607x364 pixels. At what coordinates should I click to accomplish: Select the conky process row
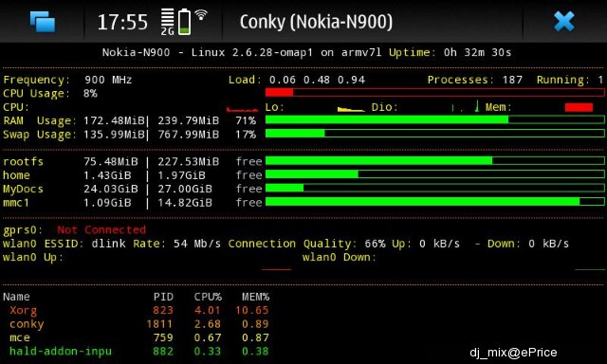tap(138, 324)
